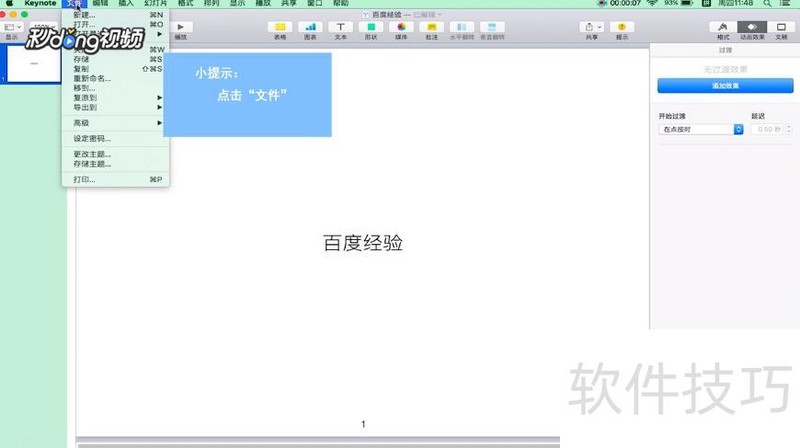800x448 pixels.
Task: Open Spotlight search in menu bar
Action: (x=767, y=3)
